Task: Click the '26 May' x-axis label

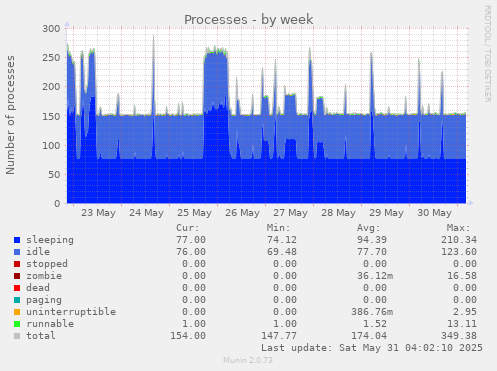Action: click(242, 213)
